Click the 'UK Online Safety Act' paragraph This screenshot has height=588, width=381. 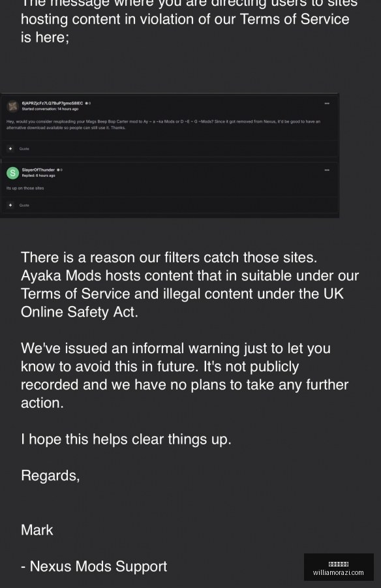click(190, 285)
